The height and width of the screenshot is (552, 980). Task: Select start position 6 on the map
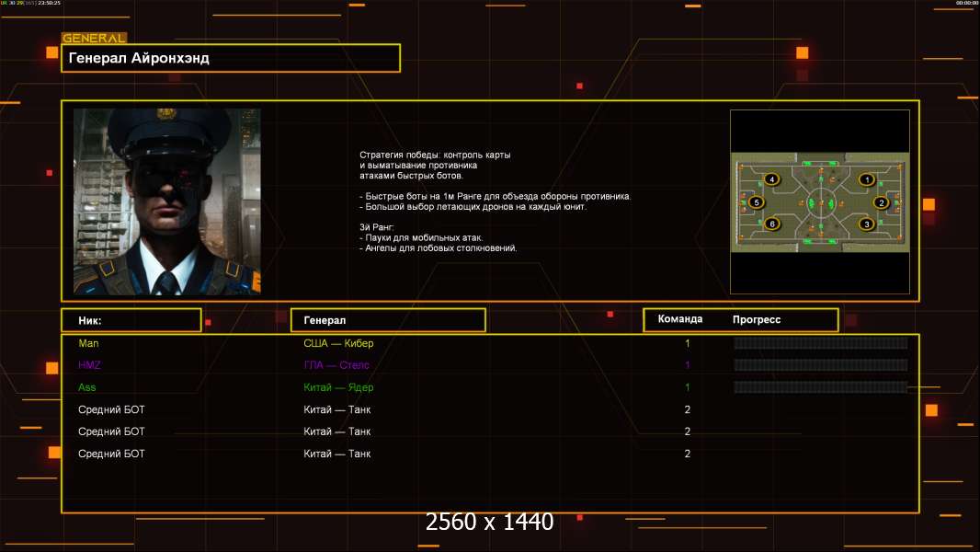pos(771,224)
